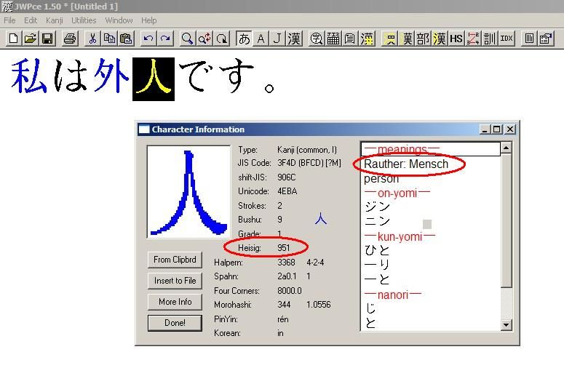Image resolution: width=564 pixels, height=392 pixels.
Task: Click the JWPce 漢 title bar icon
Action: [7, 6]
